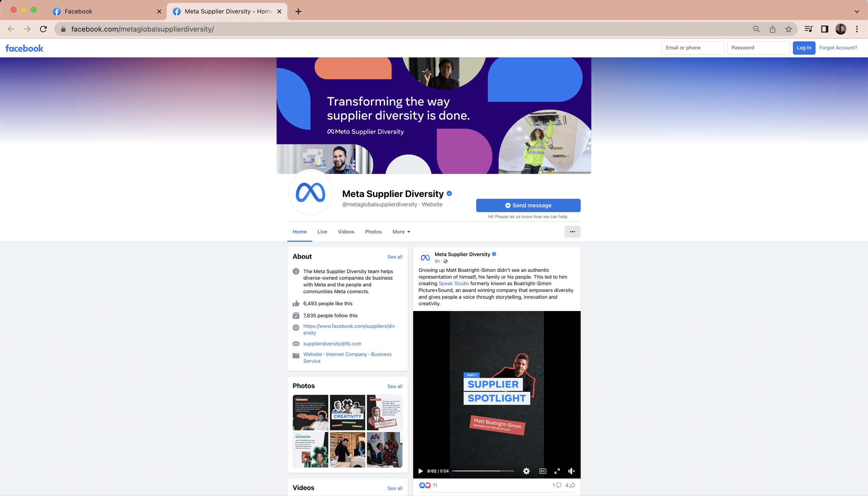Image resolution: width=868 pixels, height=496 pixels.
Task: Open the page's three-dots options button
Action: point(572,232)
